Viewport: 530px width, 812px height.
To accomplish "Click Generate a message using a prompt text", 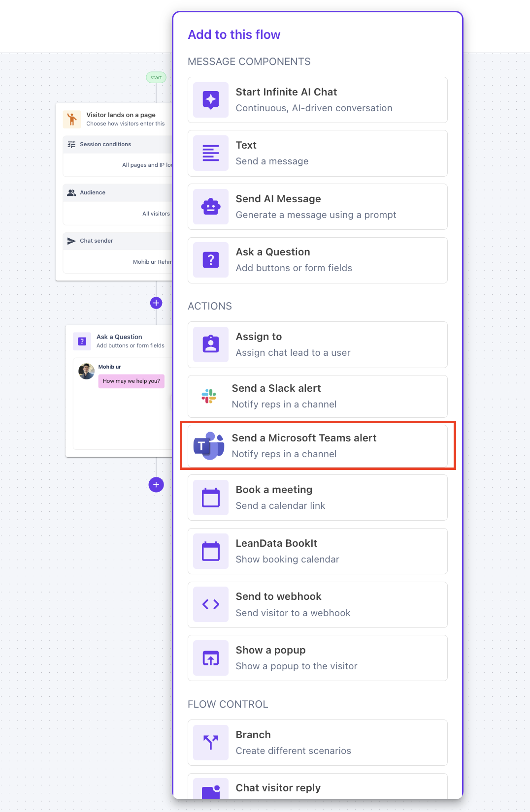I will pyautogui.click(x=316, y=215).
